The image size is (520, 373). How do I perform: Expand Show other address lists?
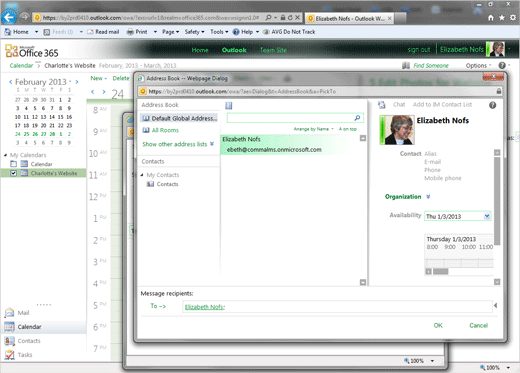pyautogui.click(x=178, y=144)
